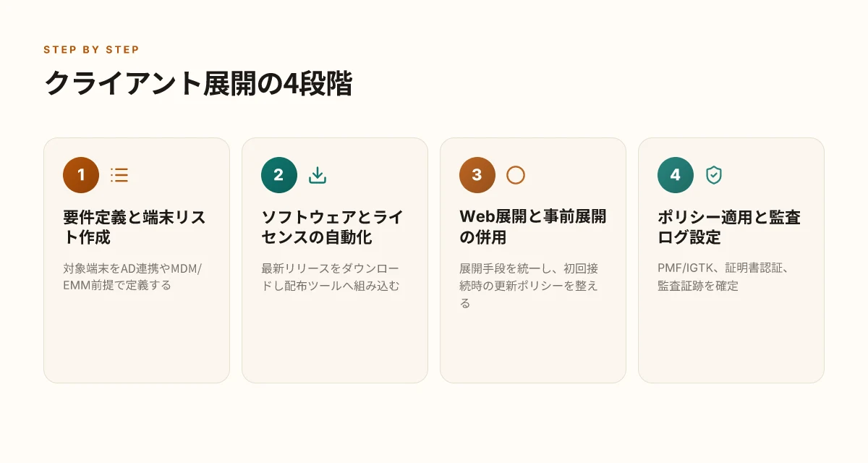Viewport: 868px width, 463px height.
Task: Click the description about 展開手段を統一
Action: click(x=529, y=286)
